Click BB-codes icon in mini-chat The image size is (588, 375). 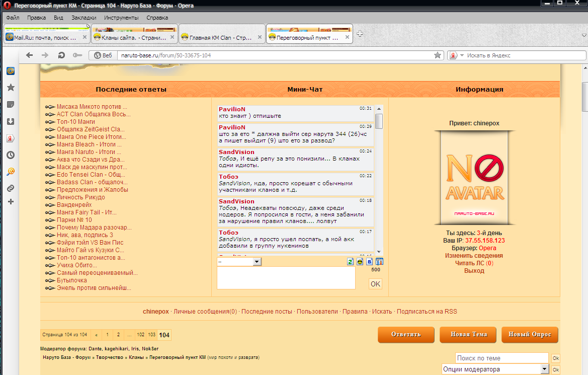[x=369, y=262]
